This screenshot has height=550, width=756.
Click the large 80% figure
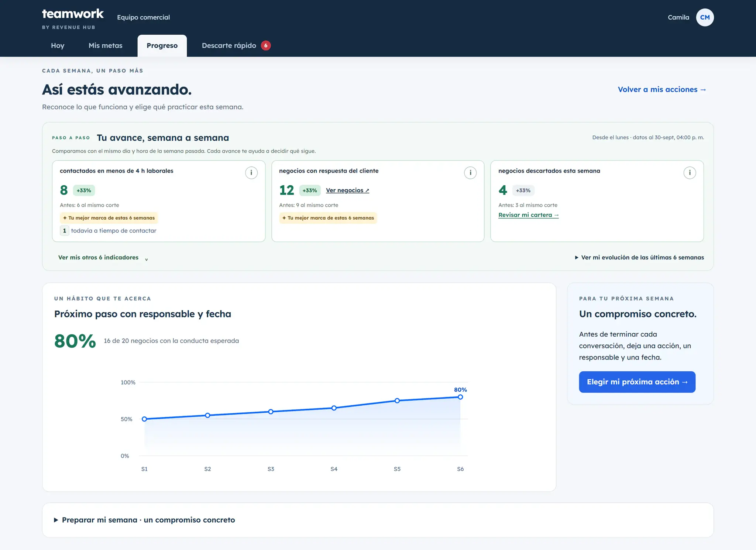pyautogui.click(x=75, y=341)
